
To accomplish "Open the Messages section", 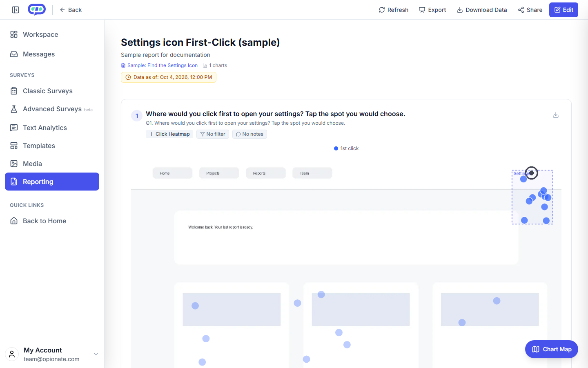I will [x=52, y=54].
